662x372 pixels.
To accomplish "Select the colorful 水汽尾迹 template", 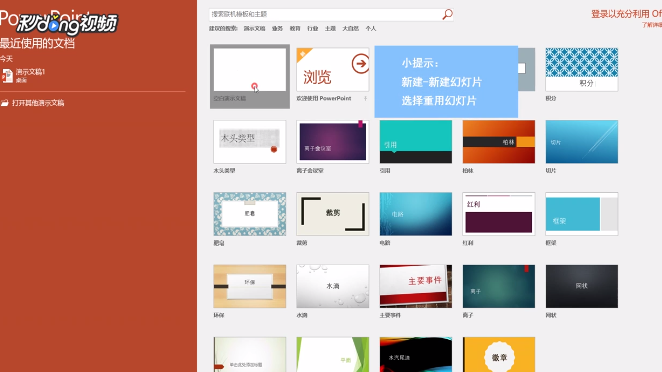I will 416,354.
